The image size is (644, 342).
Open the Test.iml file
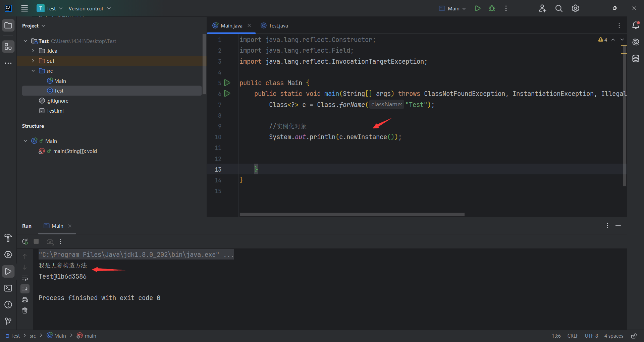pos(51,111)
